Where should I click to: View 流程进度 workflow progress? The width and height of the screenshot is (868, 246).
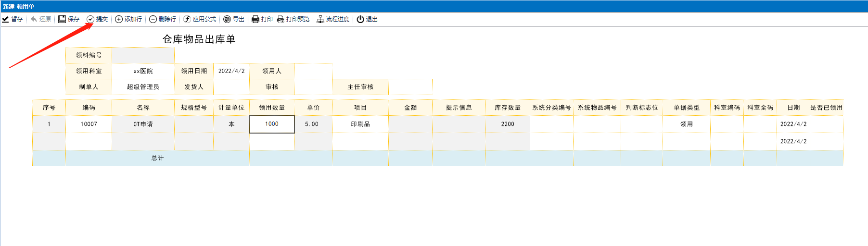pyautogui.click(x=333, y=19)
